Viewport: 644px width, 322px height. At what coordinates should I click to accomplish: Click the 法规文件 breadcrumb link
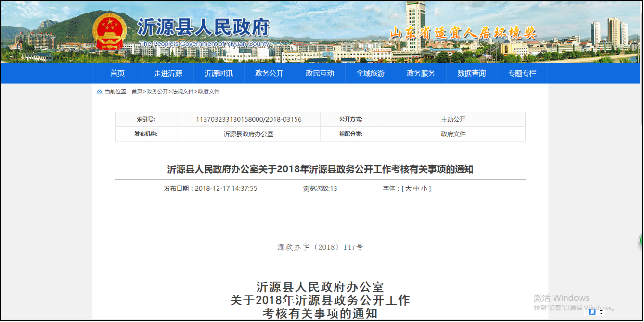pos(183,91)
